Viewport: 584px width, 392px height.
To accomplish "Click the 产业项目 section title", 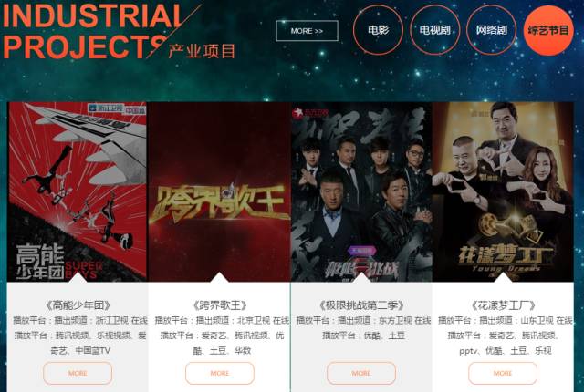I will coord(202,51).
